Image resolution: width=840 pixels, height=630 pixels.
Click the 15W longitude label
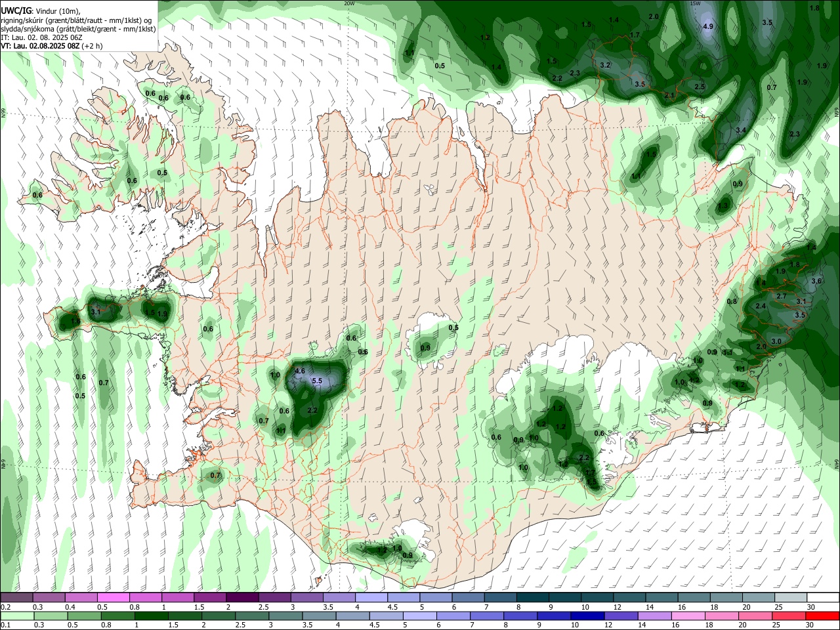click(695, 3)
